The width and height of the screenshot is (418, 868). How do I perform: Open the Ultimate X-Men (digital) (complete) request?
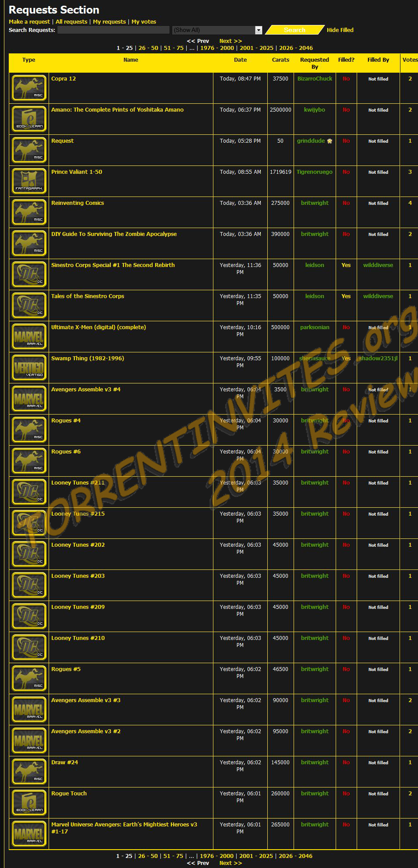[99, 327]
